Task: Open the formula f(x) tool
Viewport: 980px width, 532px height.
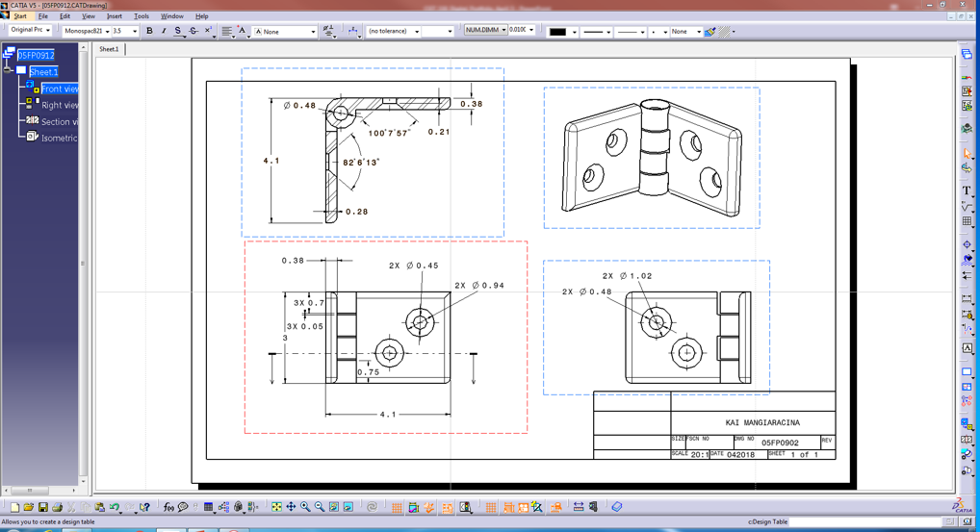Action: click(168, 507)
